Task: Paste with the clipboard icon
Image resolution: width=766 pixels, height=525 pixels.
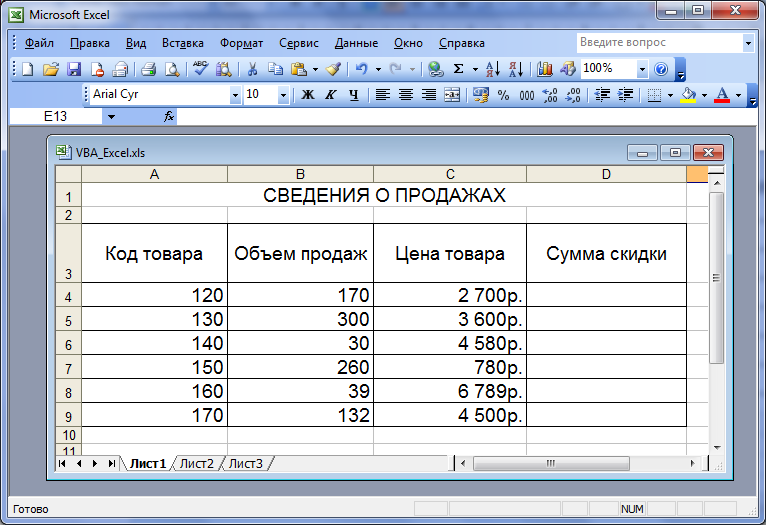Action: [298, 69]
